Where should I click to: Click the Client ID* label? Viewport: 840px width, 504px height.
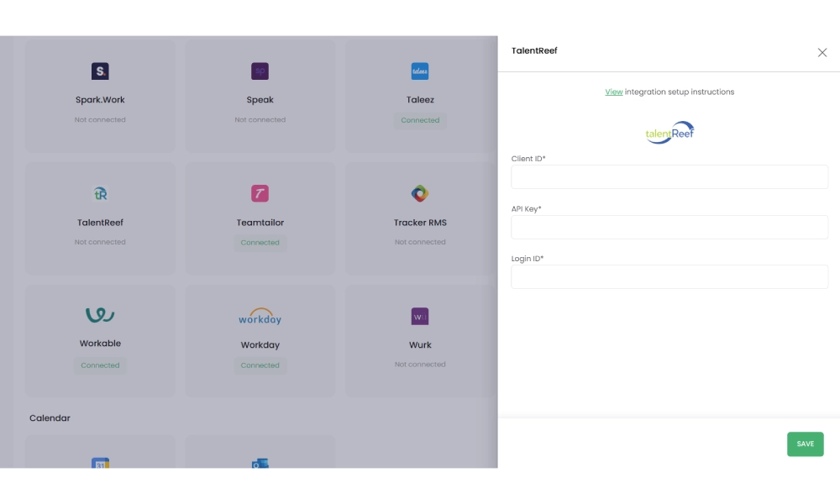(528, 159)
